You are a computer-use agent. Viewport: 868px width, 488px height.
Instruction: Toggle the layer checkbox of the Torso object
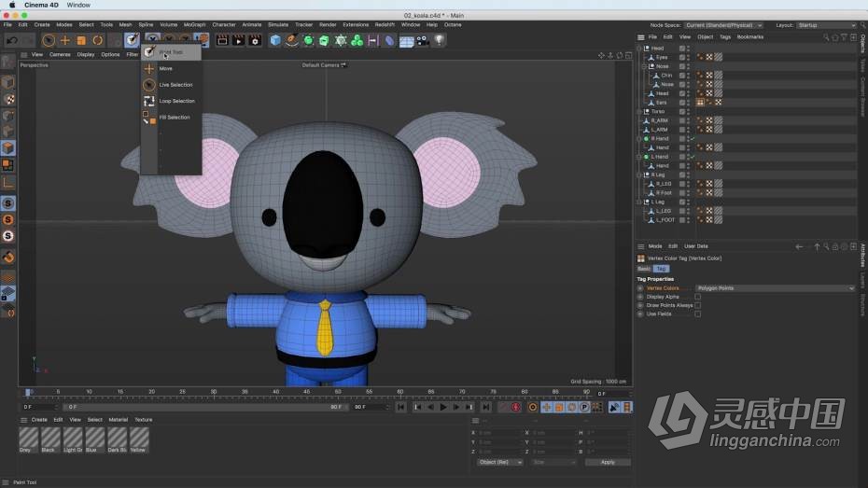682,112
